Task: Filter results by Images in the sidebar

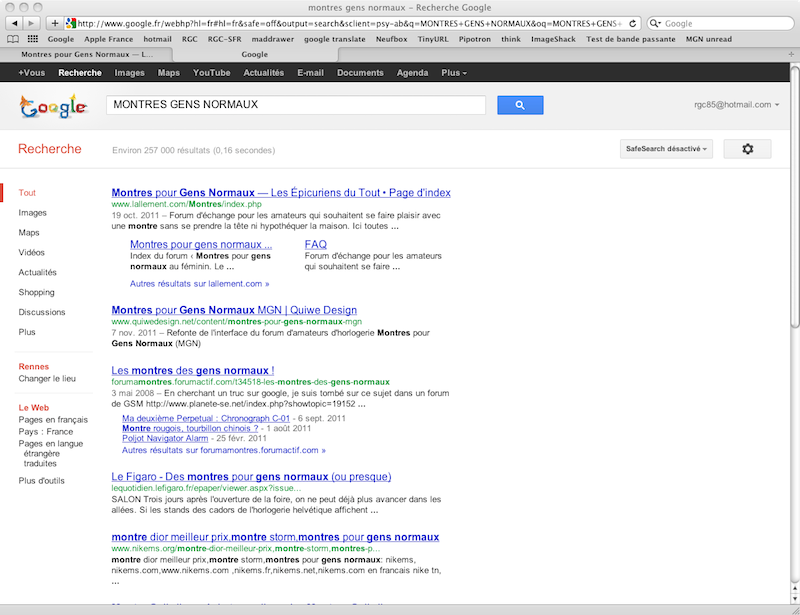Action: point(33,212)
